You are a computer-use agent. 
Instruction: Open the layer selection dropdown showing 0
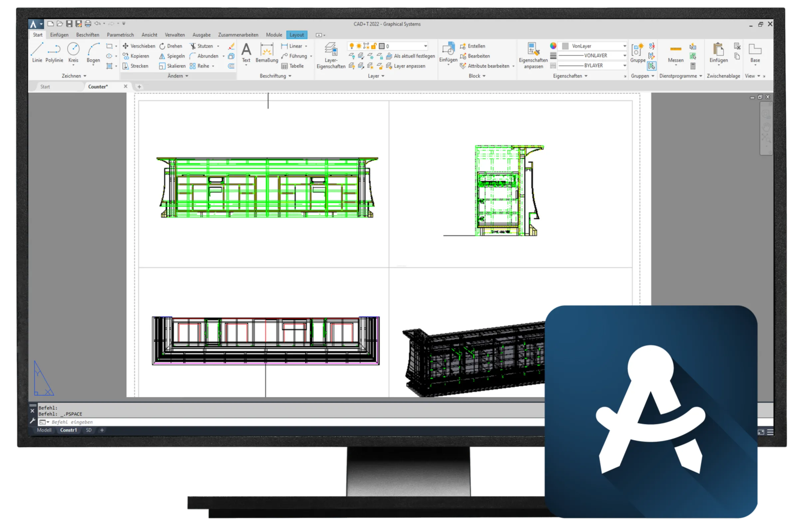click(x=426, y=46)
